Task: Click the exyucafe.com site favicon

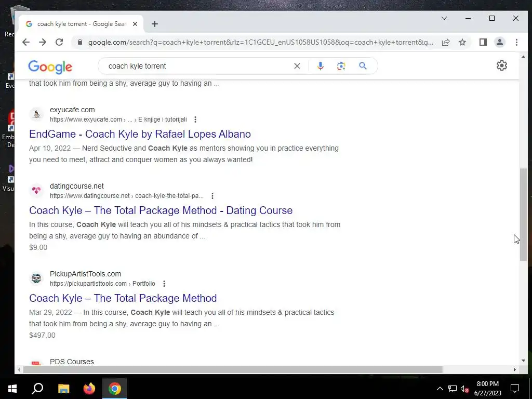Action: coord(36,114)
